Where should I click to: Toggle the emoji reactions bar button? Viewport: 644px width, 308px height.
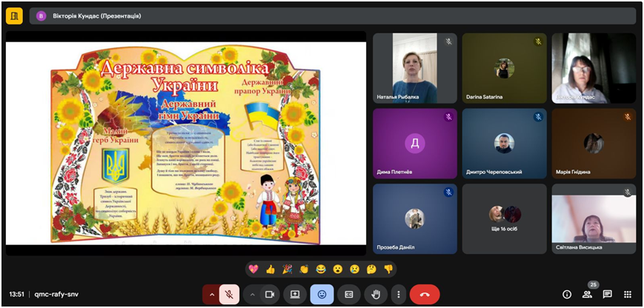point(322,294)
